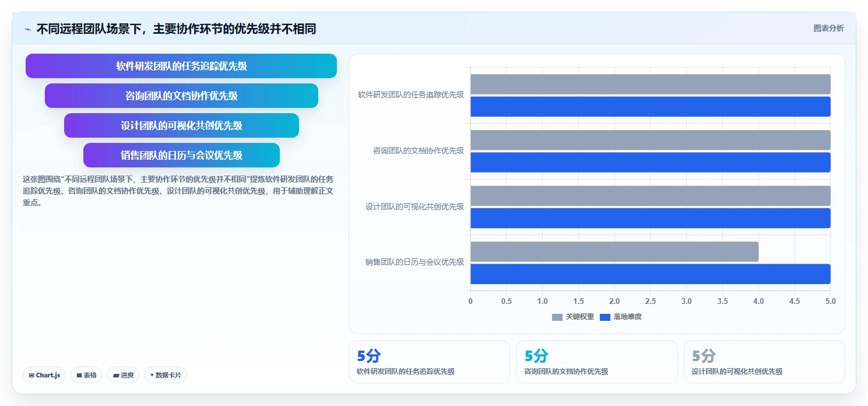The width and height of the screenshot is (868, 406).
Task: Click blue bar for 设计团队的可视化共创优先级
Action: coord(651,218)
